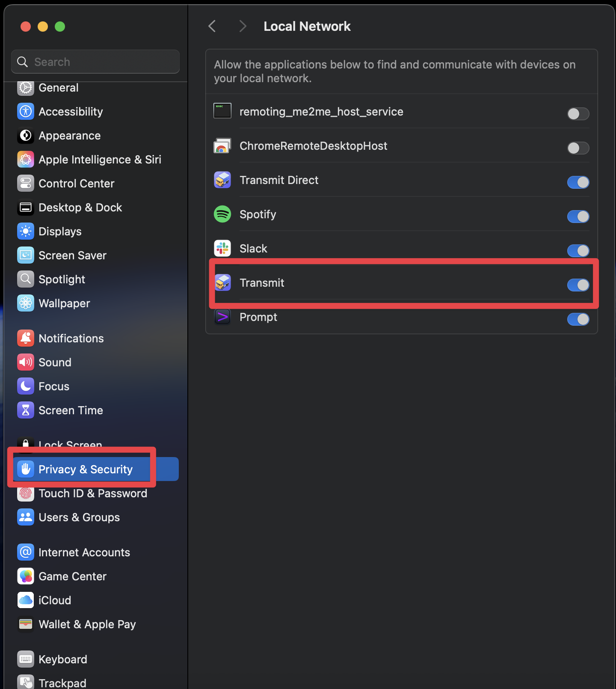Click the Slack app icon
The image size is (616, 689).
[222, 248]
